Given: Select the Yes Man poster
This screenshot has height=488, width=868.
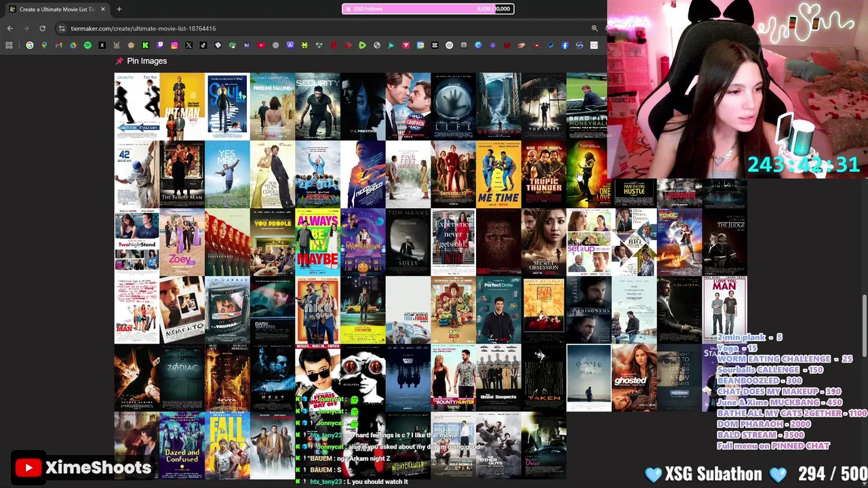Looking at the screenshot, I should click(x=227, y=174).
